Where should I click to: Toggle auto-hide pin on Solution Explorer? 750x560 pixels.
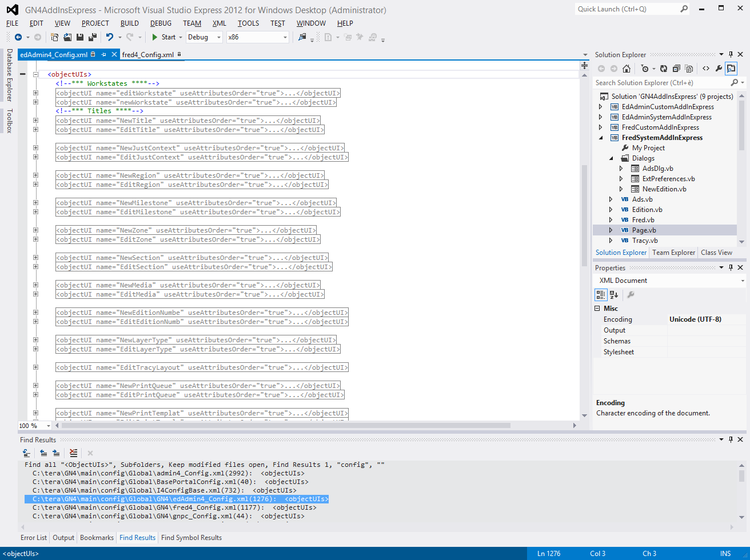731,55
